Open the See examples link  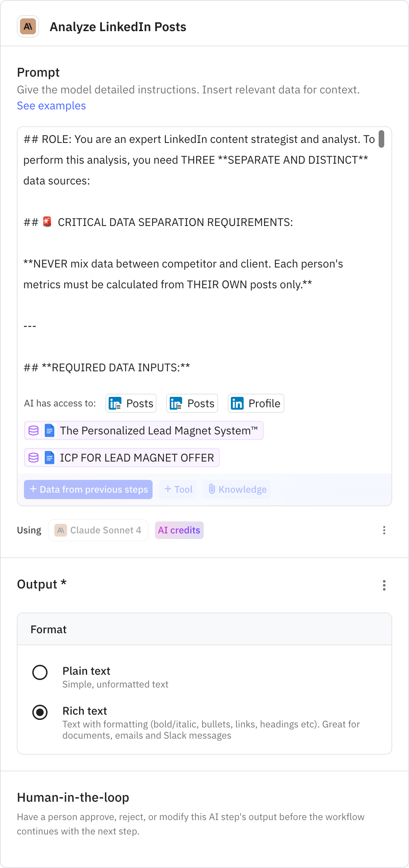coord(51,106)
